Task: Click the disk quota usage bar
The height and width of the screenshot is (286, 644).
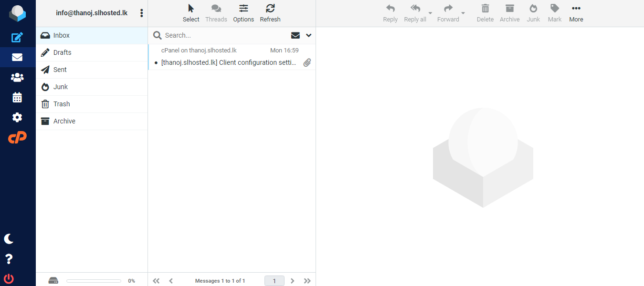Action: pyautogui.click(x=94, y=281)
